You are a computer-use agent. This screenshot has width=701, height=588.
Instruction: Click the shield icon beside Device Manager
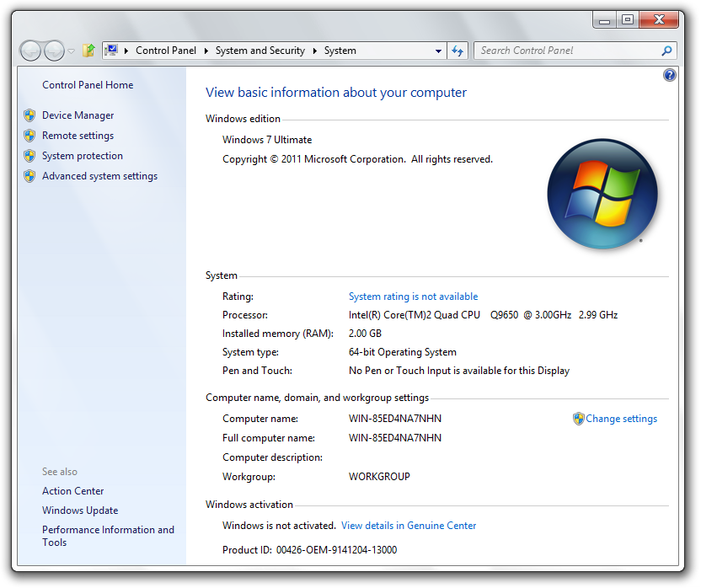click(29, 115)
